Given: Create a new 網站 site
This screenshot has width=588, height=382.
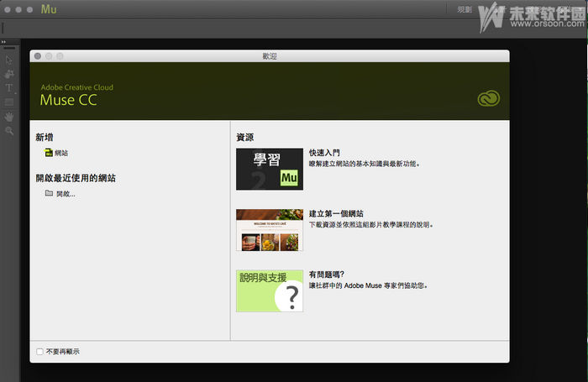Looking at the screenshot, I should pos(61,153).
